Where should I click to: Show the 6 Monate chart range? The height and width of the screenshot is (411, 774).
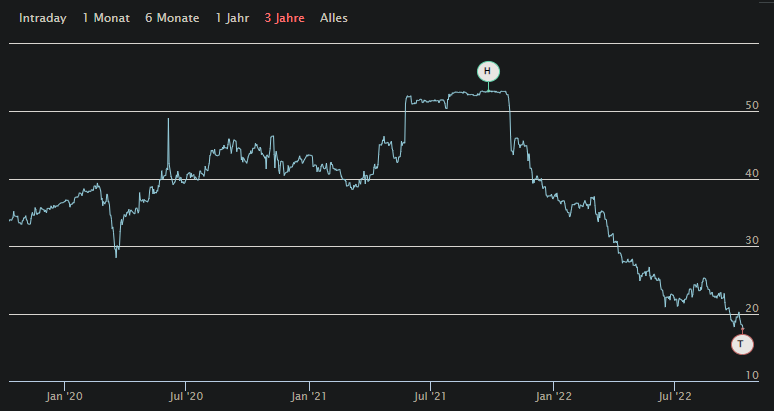(x=172, y=18)
